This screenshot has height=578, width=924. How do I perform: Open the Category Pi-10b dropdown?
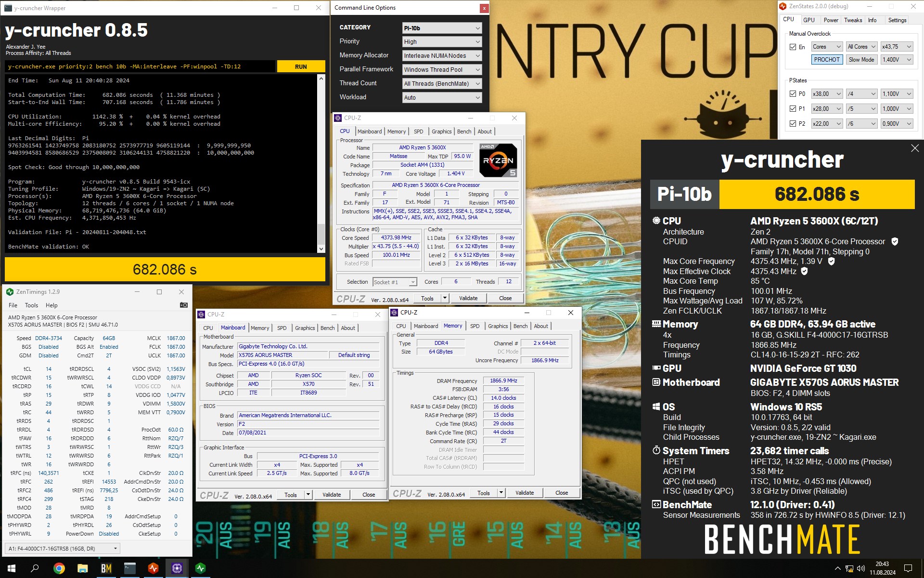tap(442, 28)
